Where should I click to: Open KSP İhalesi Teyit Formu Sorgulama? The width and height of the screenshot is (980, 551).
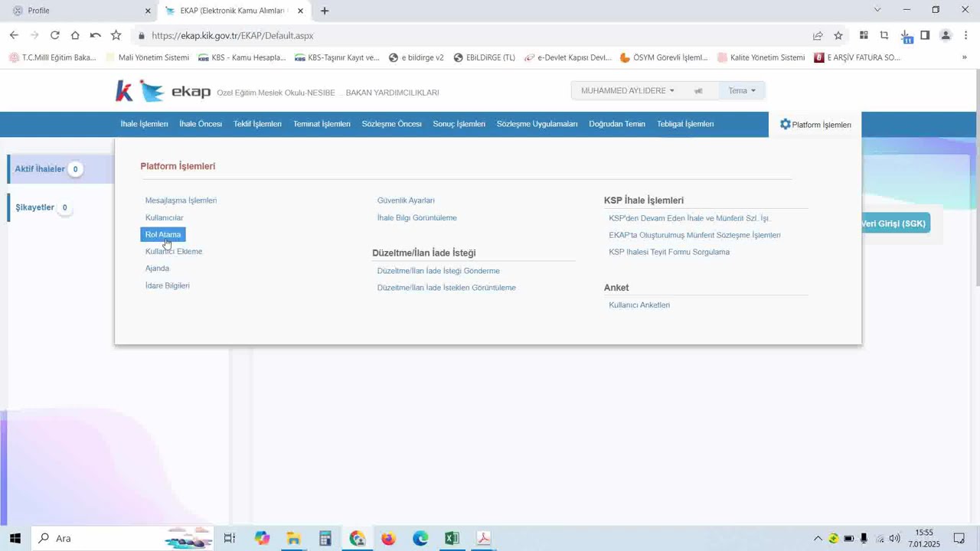(669, 252)
